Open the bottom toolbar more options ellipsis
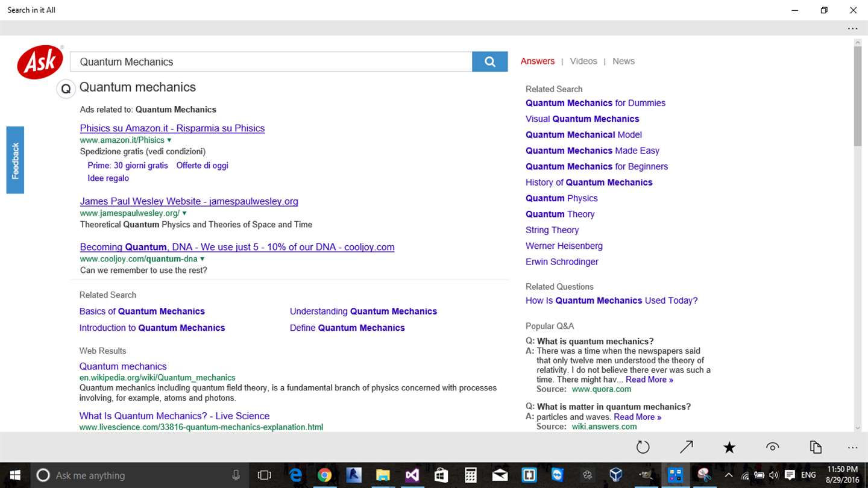 [x=852, y=448]
